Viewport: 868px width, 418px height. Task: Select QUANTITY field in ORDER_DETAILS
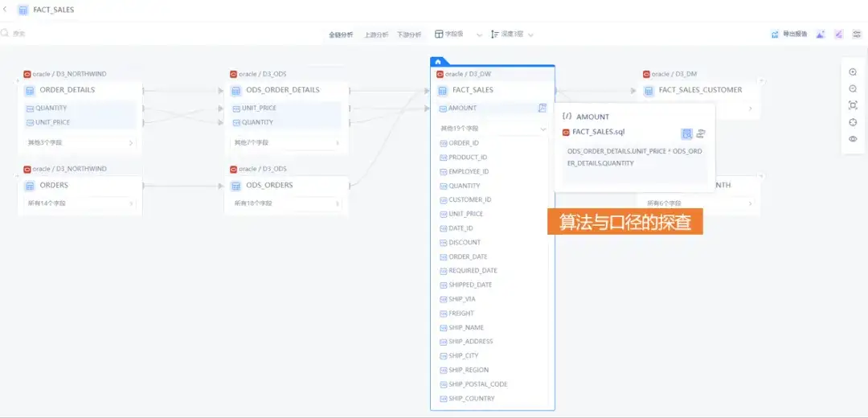coord(80,108)
